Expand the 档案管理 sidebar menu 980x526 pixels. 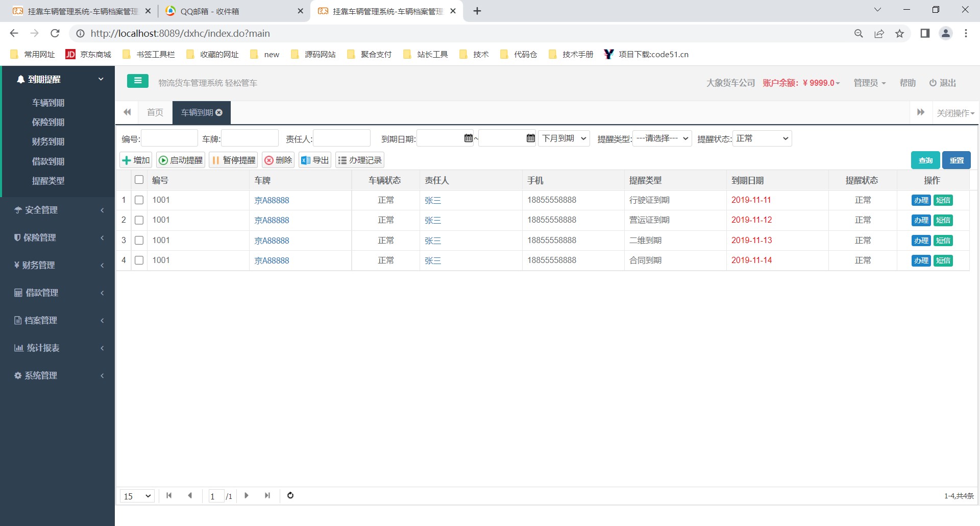[x=58, y=320]
